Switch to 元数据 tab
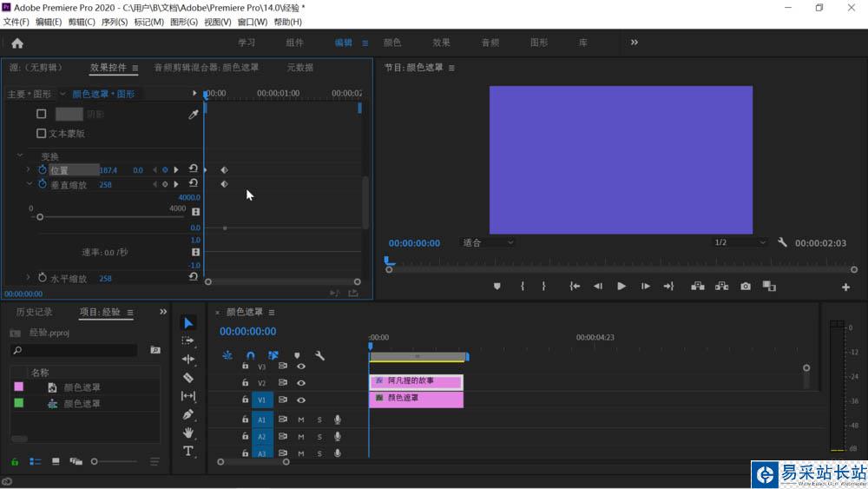The image size is (868, 489). click(x=300, y=68)
